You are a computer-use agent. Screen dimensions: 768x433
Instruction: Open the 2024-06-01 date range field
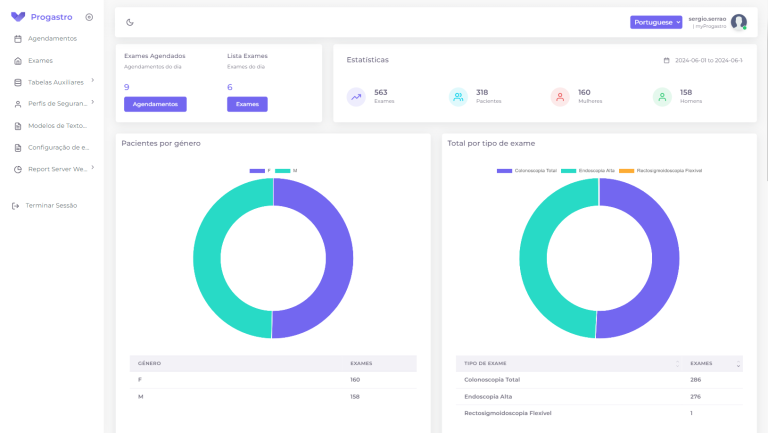click(709, 60)
